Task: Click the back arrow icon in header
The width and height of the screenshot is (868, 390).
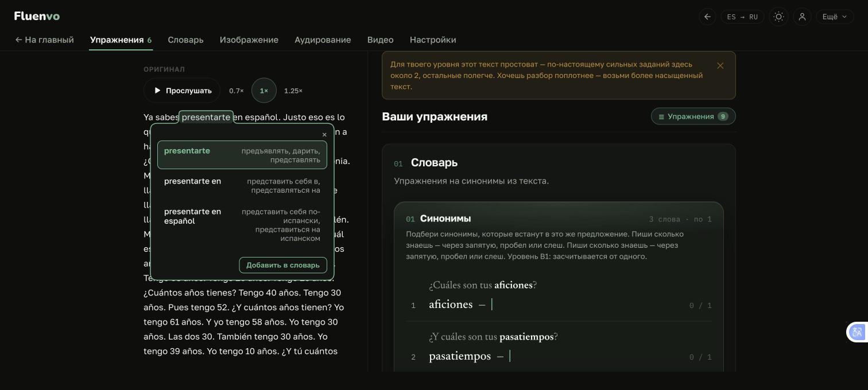Action: 707,17
